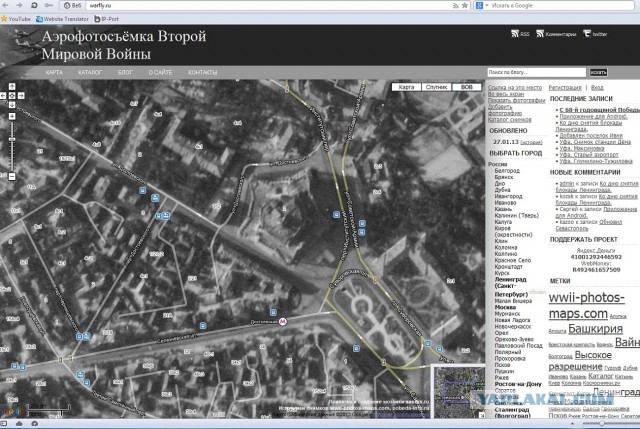Open the Комментарии feed icon

tap(540, 34)
